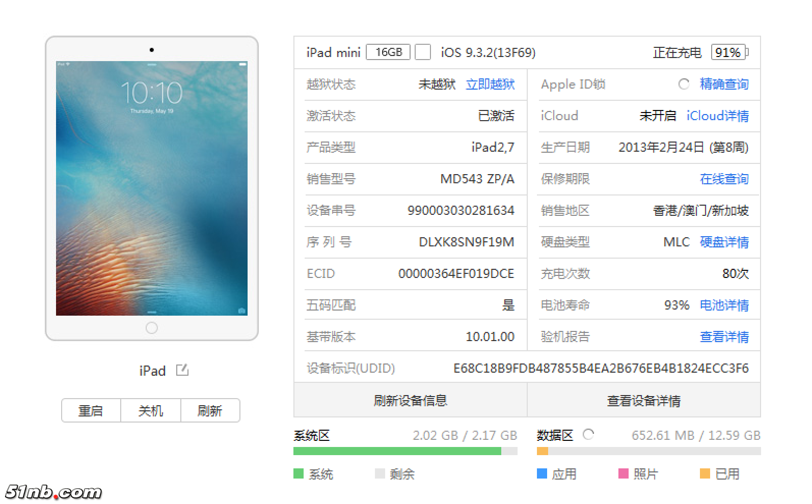
Task: Click 电池详情 battery details link
Action: [724, 305]
